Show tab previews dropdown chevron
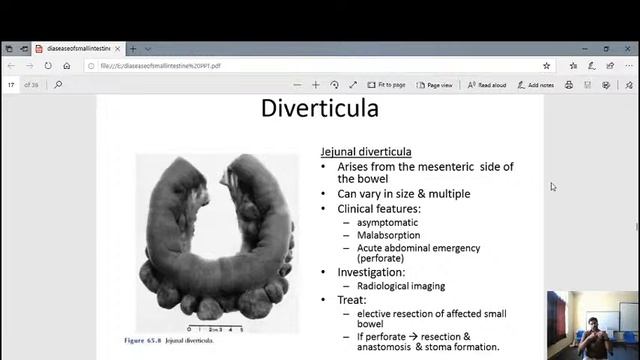 click(x=148, y=49)
